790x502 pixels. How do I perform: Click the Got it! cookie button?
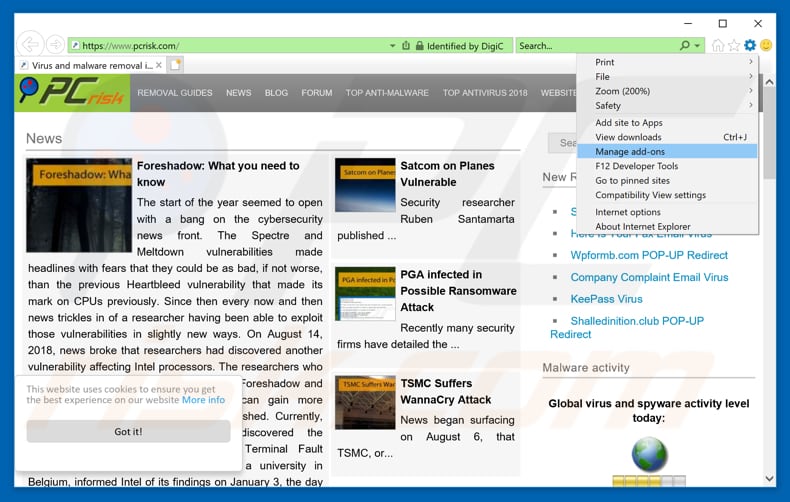pos(128,431)
